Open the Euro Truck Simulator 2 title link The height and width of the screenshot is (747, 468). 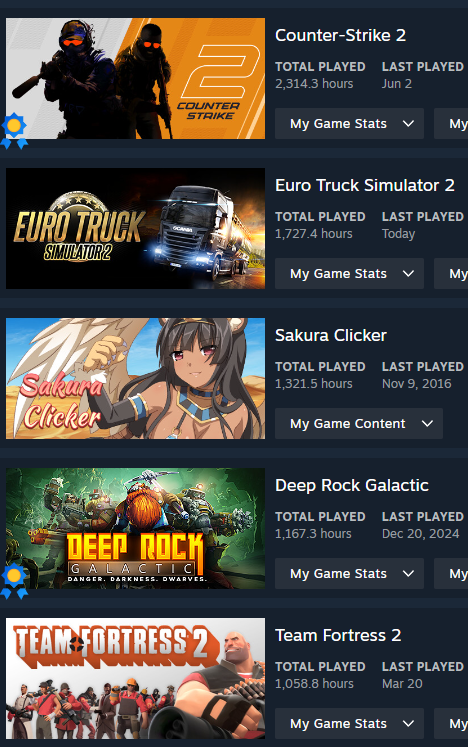(x=365, y=185)
